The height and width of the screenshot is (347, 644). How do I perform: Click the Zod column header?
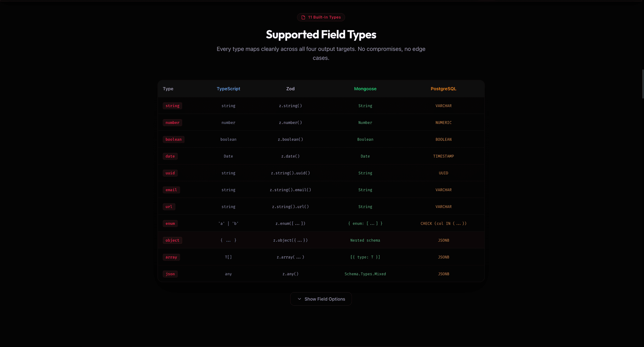(x=290, y=89)
